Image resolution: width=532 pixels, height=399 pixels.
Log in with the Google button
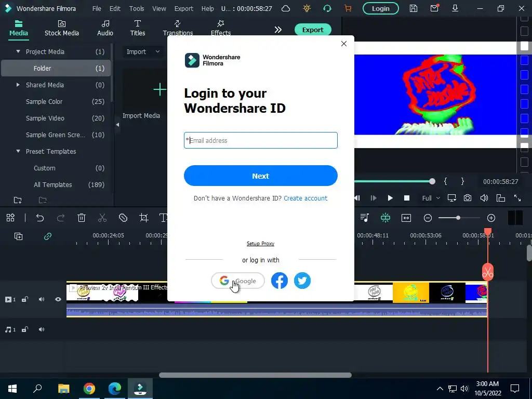click(238, 281)
